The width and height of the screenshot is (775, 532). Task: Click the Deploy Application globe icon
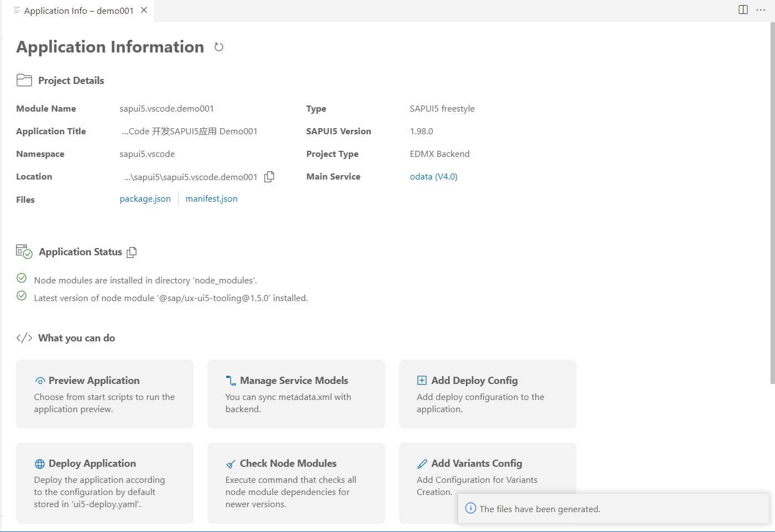40,463
